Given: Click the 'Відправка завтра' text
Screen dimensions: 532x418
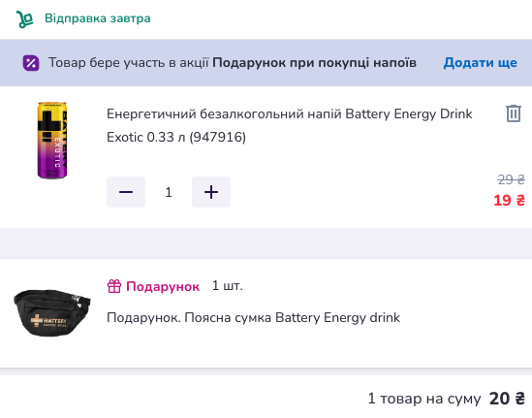Looking at the screenshot, I should (98, 18).
